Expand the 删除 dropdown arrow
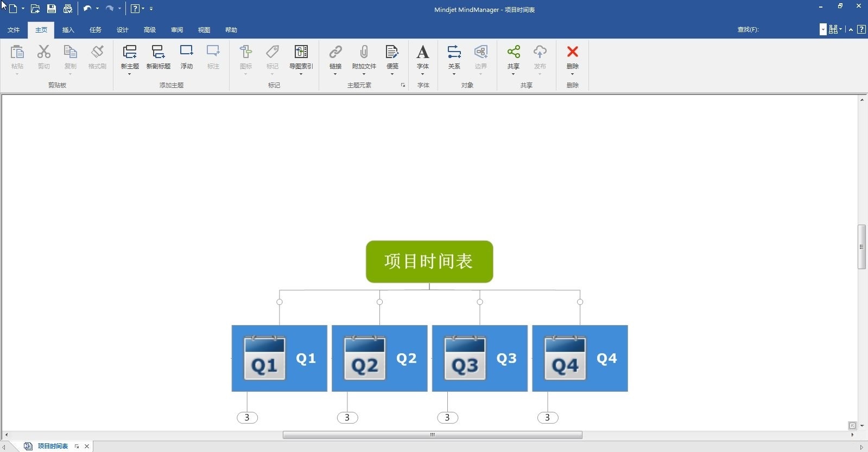This screenshot has width=868, height=452. tap(573, 74)
